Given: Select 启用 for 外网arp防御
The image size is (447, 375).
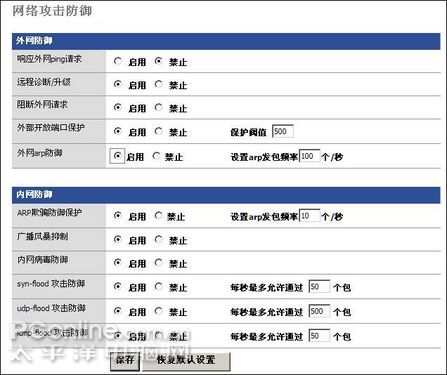Looking at the screenshot, I should click(x=117, y=156).
